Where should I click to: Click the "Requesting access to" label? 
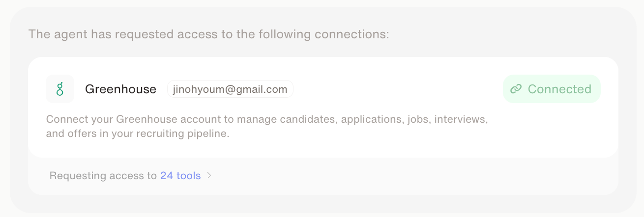tap(103, 175)
